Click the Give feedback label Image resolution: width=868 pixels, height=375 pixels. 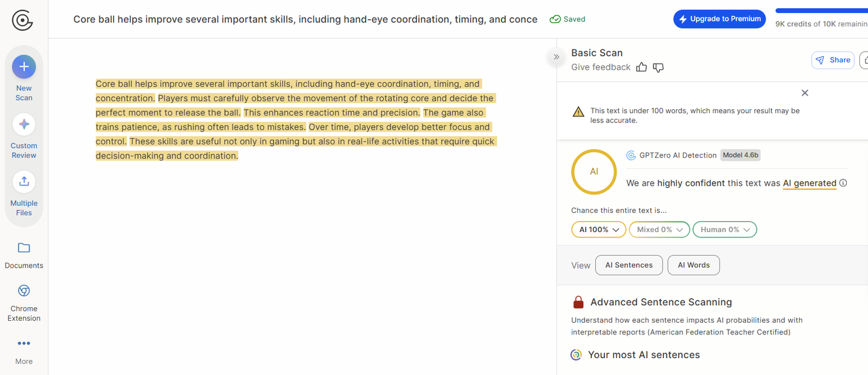601,67
